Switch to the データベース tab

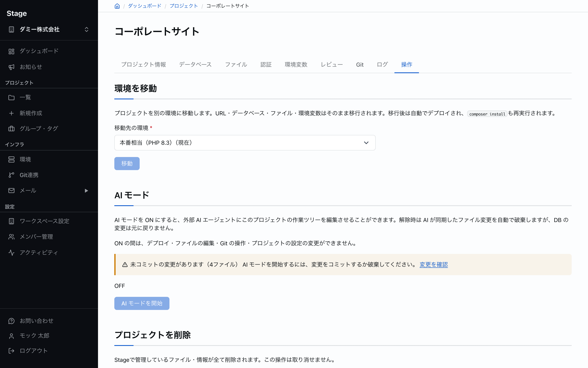pos(195,64)
